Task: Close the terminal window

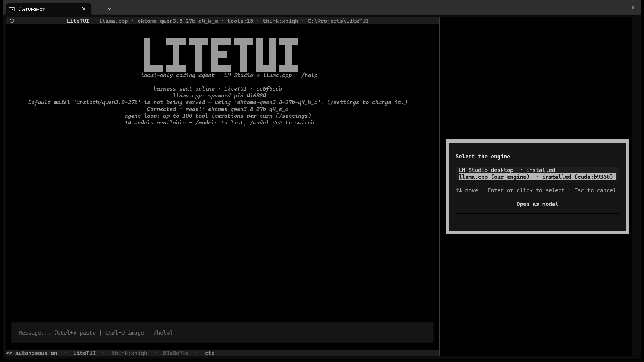Action: 633,7
